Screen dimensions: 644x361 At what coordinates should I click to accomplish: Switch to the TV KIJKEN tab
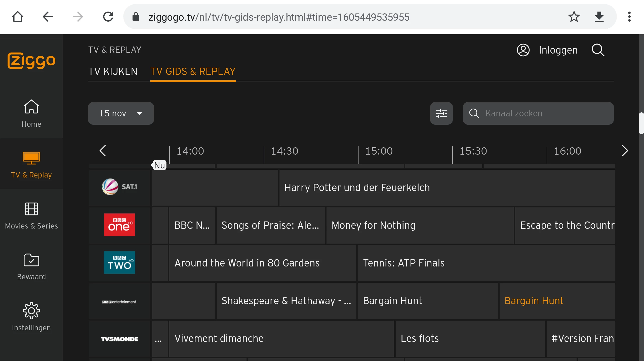tap(113, 72)
